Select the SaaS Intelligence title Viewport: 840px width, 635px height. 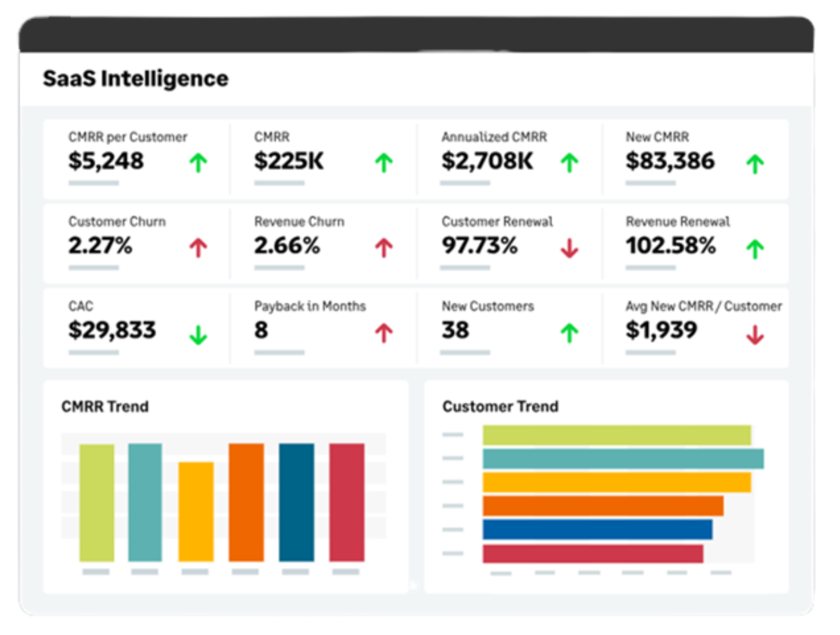point(136,78)
